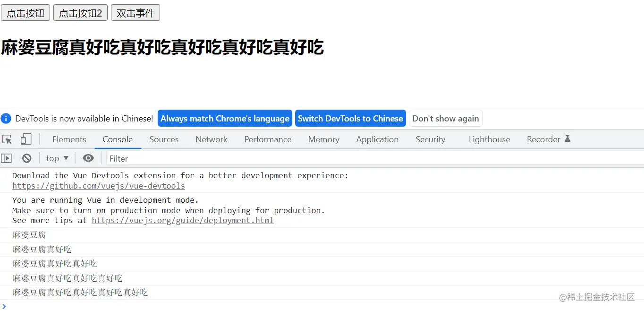Select the Console tab
The height and width of the screenshot is (311, 644).
click(118, 139)
